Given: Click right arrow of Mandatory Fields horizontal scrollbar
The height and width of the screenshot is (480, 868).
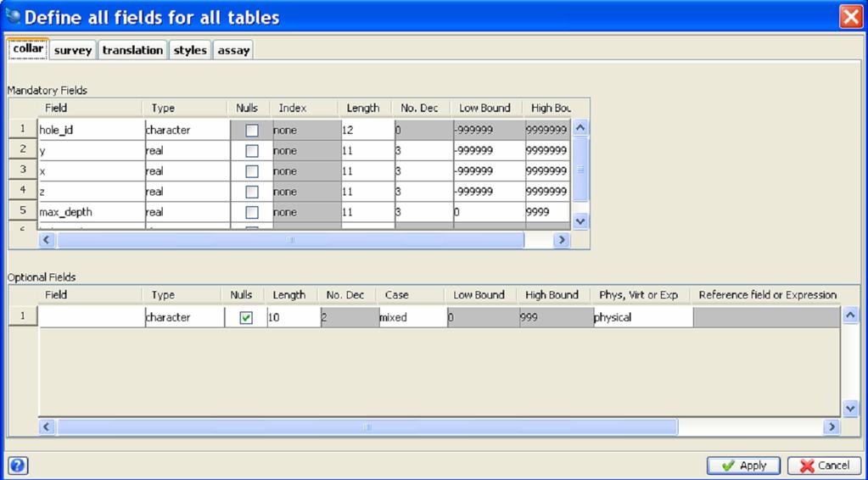Looking at the screenshot, I should pos(562,240).
